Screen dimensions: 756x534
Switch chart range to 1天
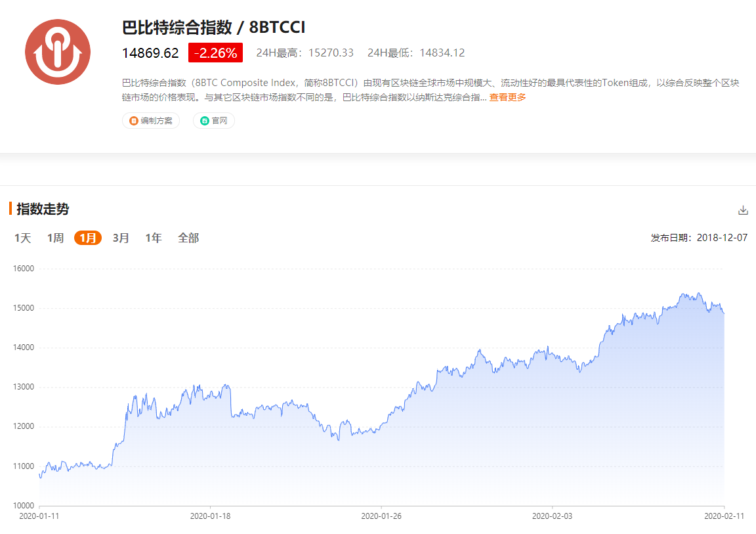pyautogui.click(x=23, y=238)
